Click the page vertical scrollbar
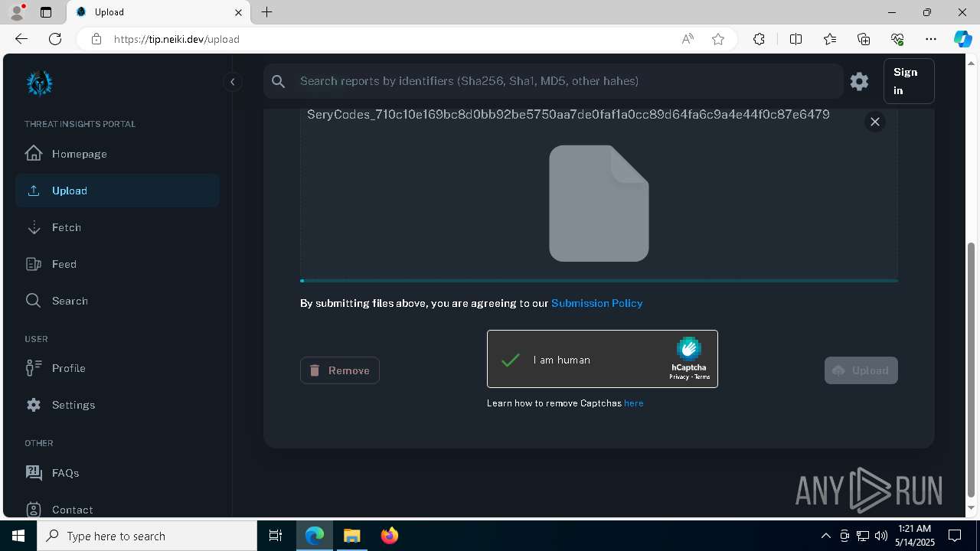Viewport: 980px width, 551px height. pos(972,370)
